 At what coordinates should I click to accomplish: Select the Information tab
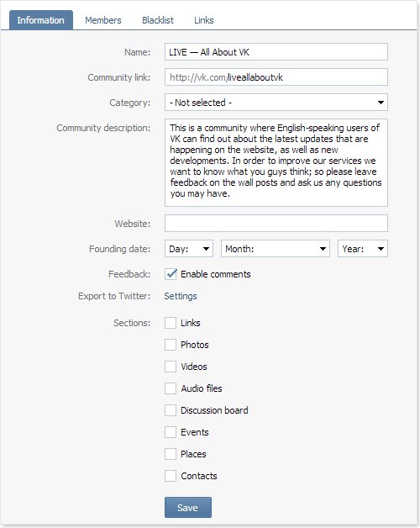[x=40, y=20]
